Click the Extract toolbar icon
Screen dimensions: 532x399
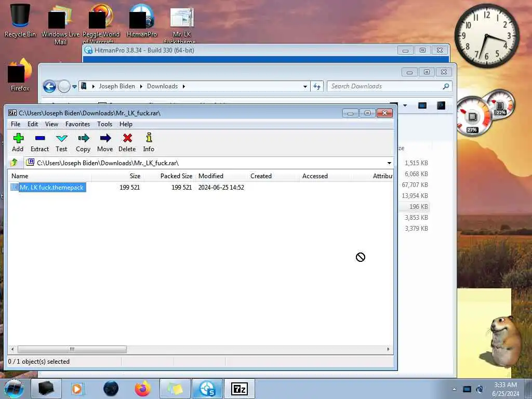click(39, 142)
